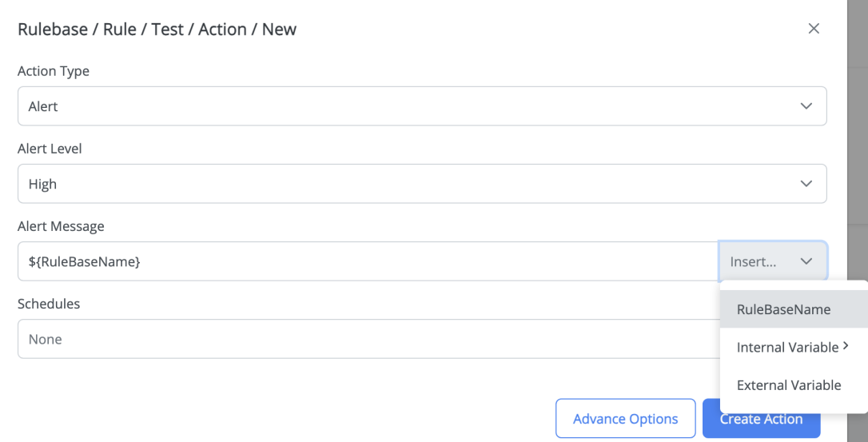Click the Alert Message field label
Viewport: 868px width, 442px height.
tap(61, 226)
